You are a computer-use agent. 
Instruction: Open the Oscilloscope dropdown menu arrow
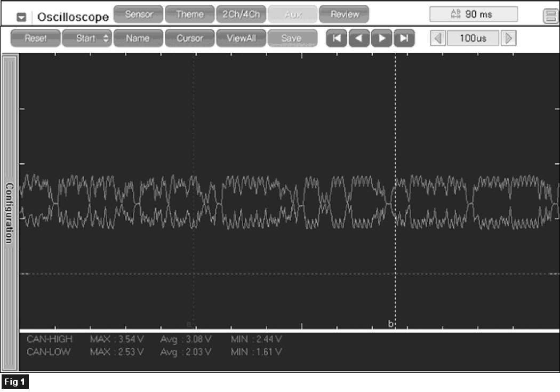click(x=21, y=17)
